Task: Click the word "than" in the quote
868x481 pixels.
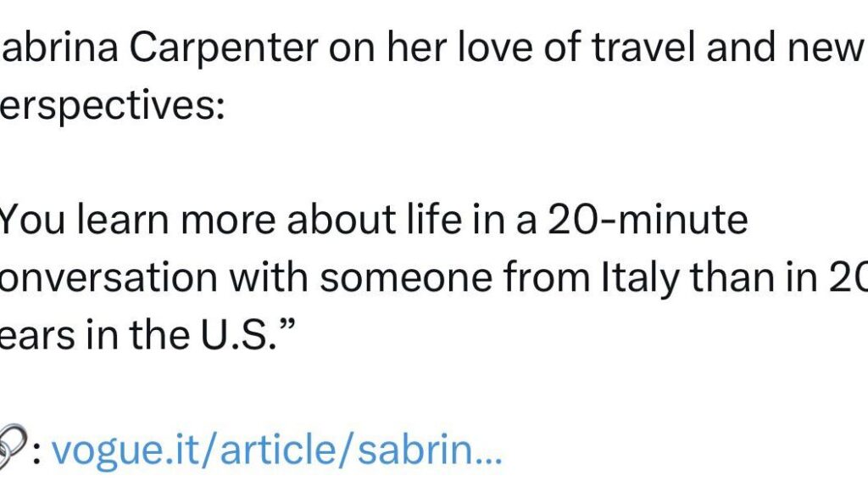Action: pos(742,278)
